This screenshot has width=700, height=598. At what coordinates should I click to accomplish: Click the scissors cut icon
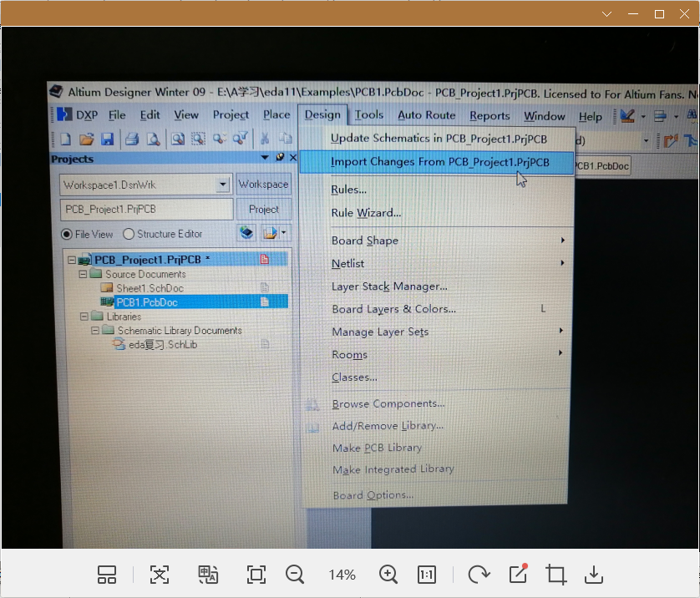click(x=265, y=139)
